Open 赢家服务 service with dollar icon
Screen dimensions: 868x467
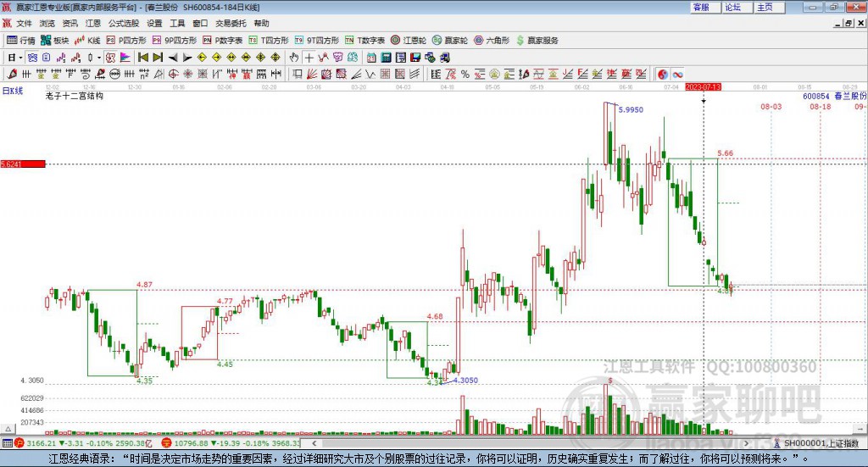coord(537,41)
